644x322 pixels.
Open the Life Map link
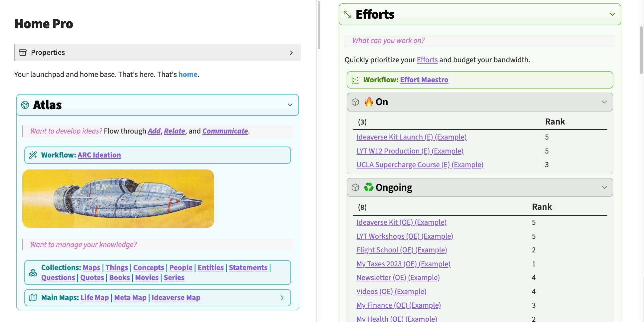tap(95, 298)
